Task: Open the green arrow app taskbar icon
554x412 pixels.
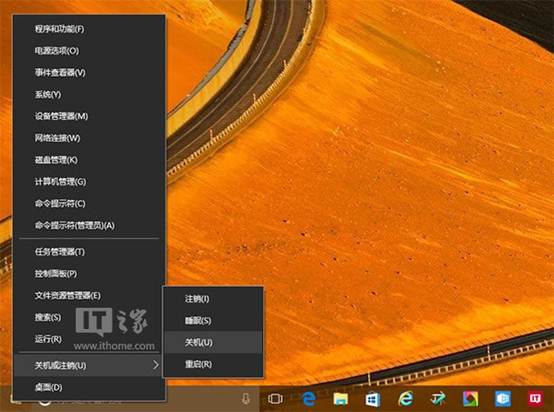Action: (438, 399)
